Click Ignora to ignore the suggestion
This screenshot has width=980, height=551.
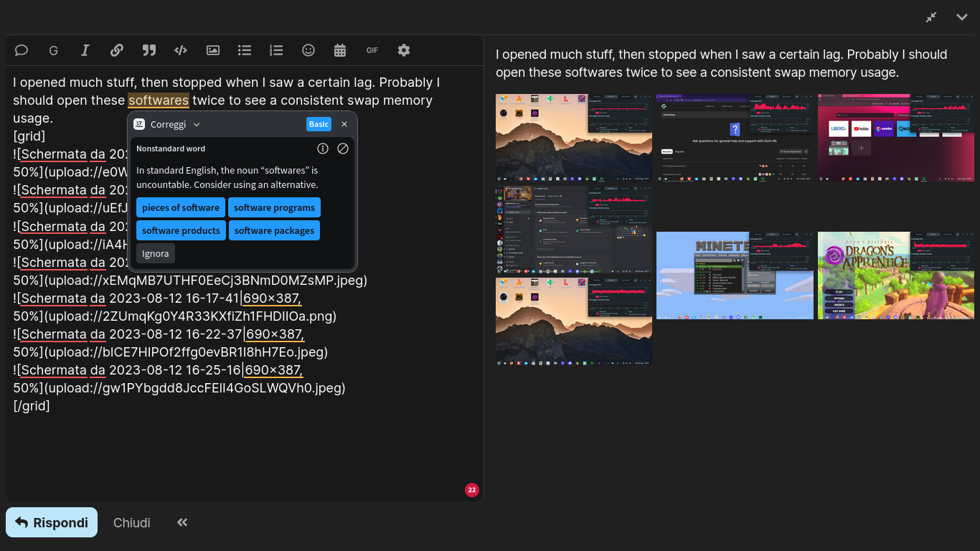[x=156, y=253]
